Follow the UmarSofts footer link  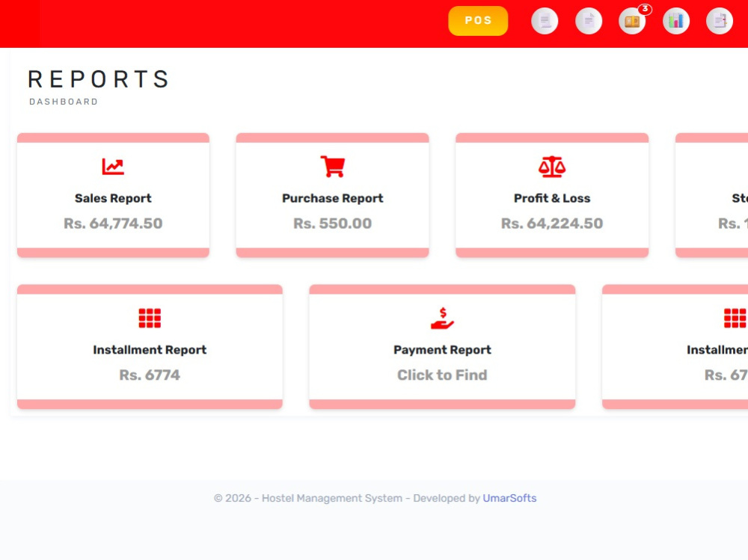[509, 498]
